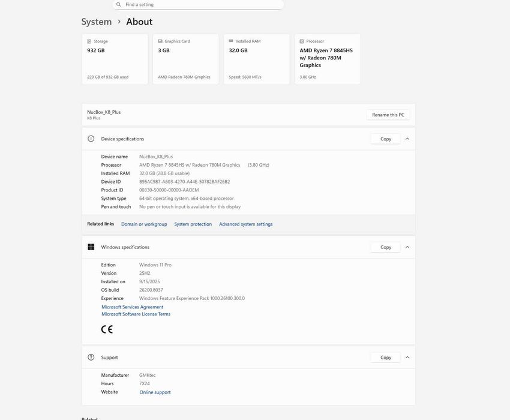Screen dimensions: 510x420
Task: Collapse the Device specifications section
Action: coord(407,139)
